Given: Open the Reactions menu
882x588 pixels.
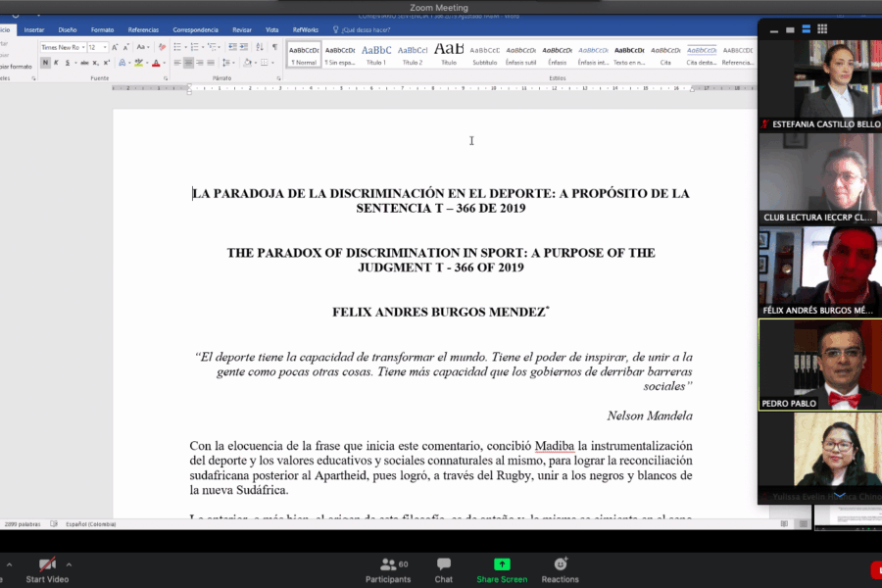Looking at the screenshot, I should 561,564.
